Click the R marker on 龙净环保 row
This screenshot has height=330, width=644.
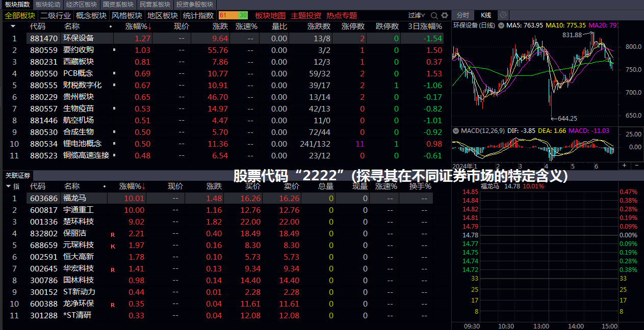click(x=113, y=305)
